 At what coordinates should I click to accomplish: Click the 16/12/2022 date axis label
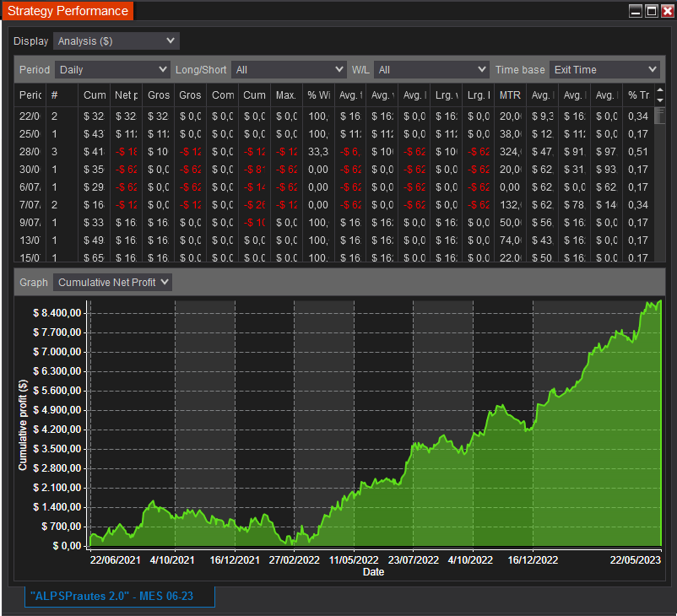pos(533,560)
